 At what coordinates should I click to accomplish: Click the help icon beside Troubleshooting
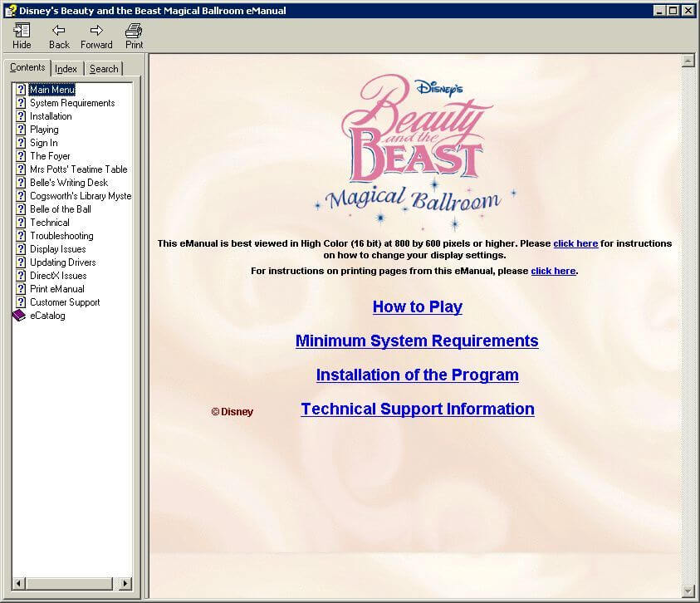21,236
